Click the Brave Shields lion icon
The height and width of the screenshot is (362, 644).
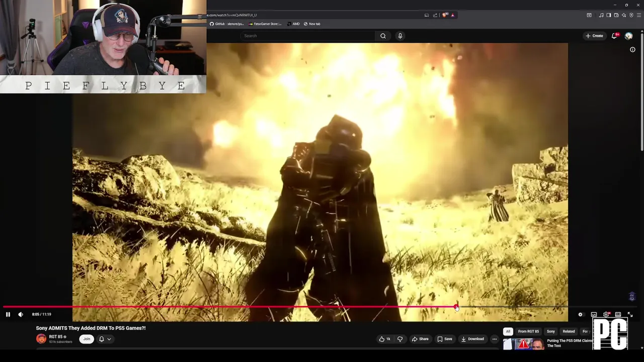pos(445,15)
